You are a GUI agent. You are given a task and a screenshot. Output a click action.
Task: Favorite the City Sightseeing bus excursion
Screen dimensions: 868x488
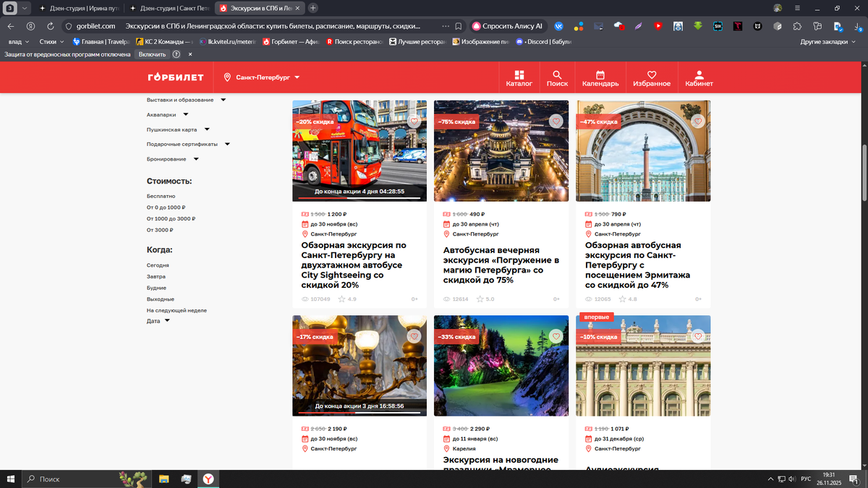tap(414, 121)
